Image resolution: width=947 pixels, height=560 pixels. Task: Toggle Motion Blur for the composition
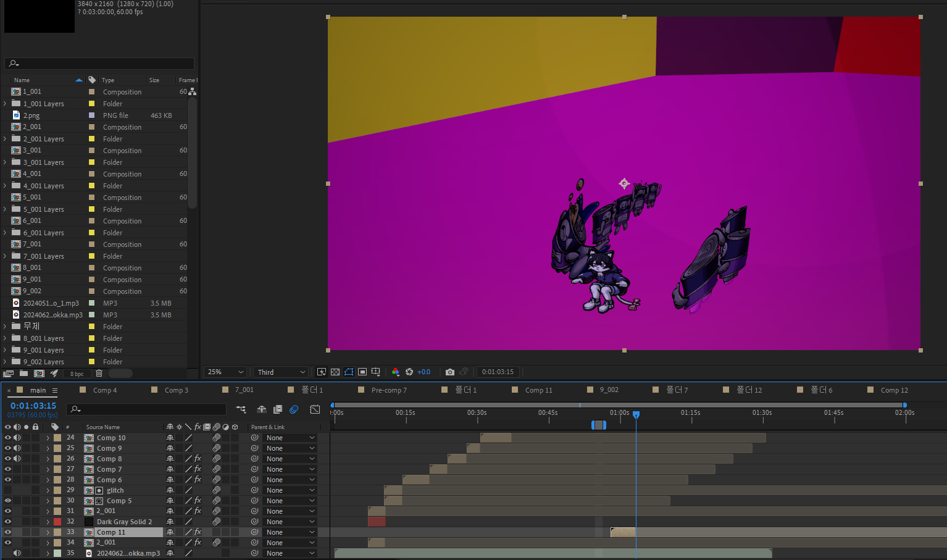pyautogui.click(x=294, y=409)
